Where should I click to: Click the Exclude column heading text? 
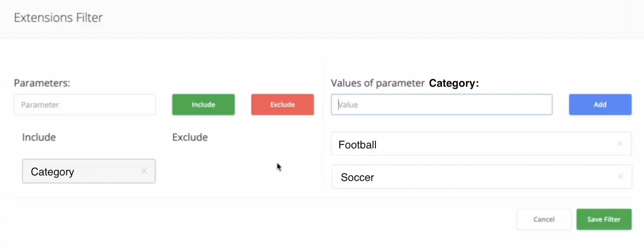pos(190,138)
